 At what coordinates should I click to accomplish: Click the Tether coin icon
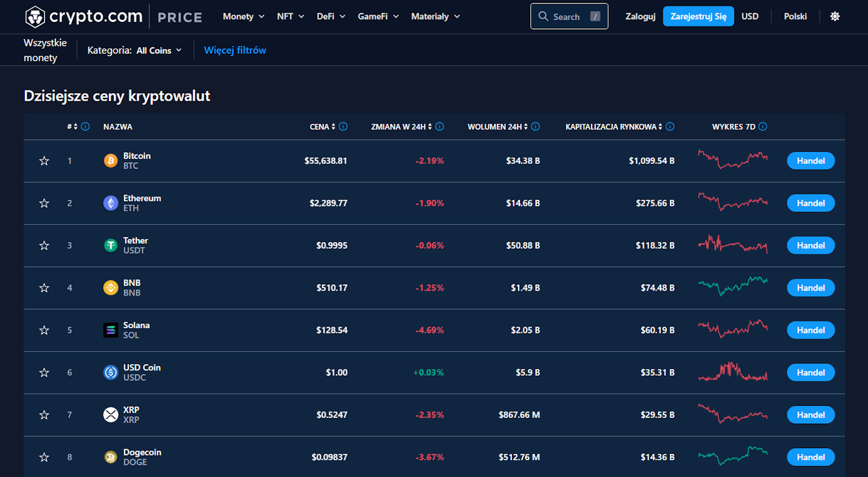click(x=111, y=245)
